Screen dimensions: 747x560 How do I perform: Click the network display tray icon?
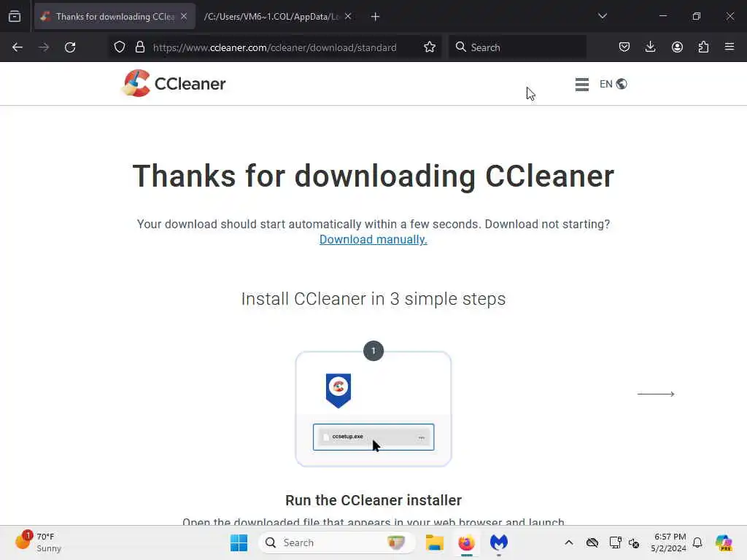tap(615, 542)
